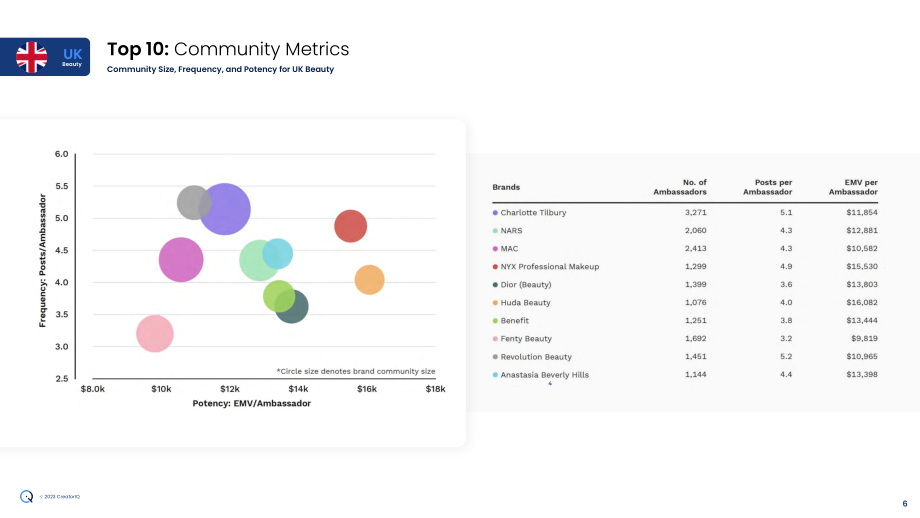Click the 'EMV per Ambassador' column header
920x518 pixels.
pos(853,187)
